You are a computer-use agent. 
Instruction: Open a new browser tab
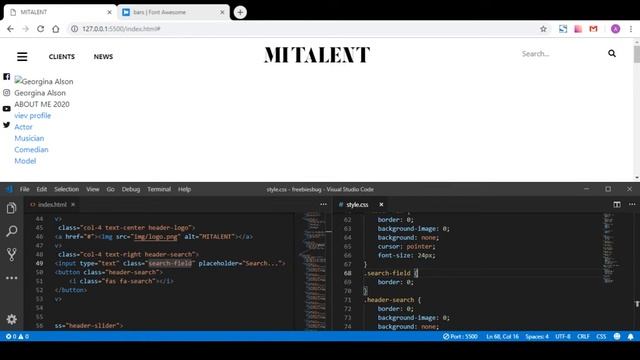tap(240, 12)
